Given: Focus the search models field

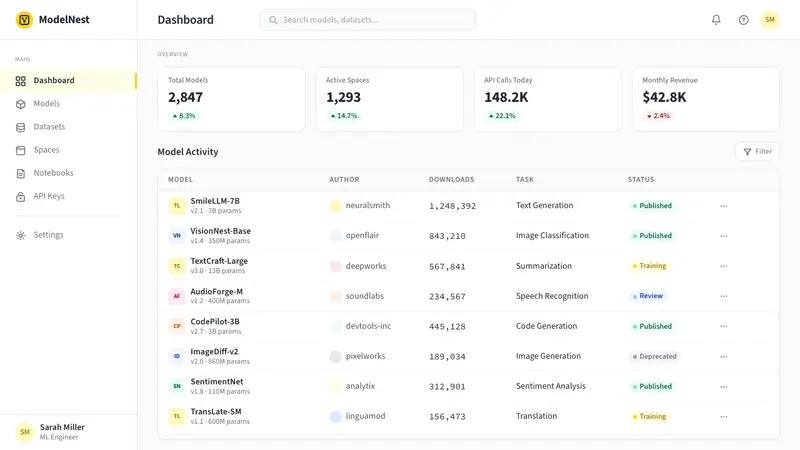Looking at the screenshot, I should click(368, 20).
